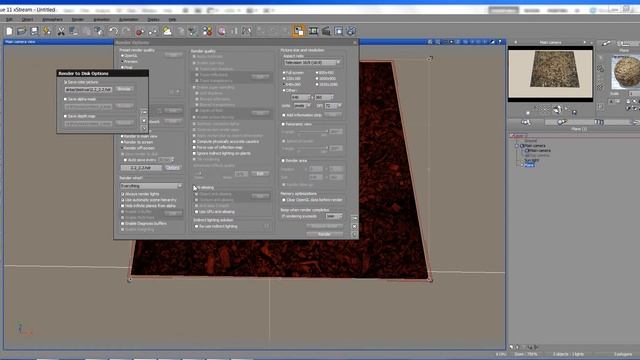Image resolution: width=640 pixels, height=360 pixels.
Task: Click the colored spheres material icon
Action: [x=207, y=31]
